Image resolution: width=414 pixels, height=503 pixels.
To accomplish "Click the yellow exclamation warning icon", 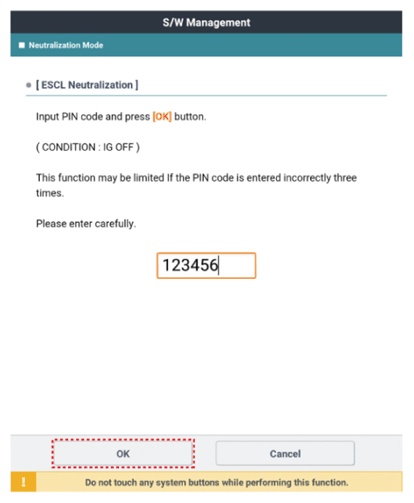I will click(23, 482).
